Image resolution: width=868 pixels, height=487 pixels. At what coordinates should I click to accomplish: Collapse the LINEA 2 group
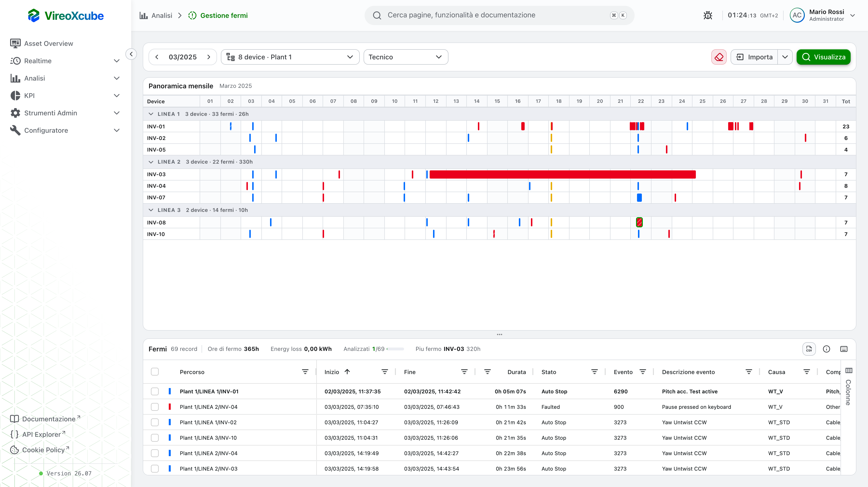151,162
